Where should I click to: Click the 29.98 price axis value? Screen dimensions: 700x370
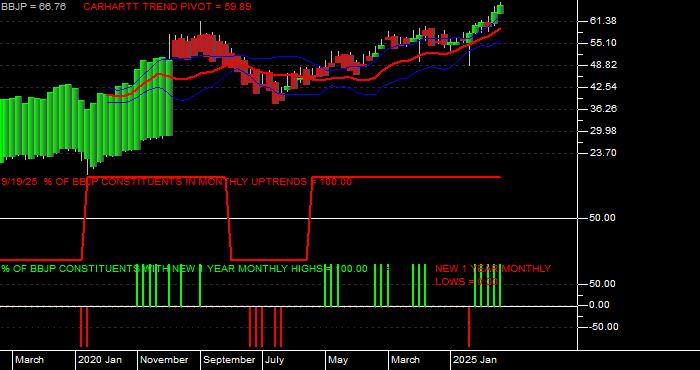click(x=604, y=130)
